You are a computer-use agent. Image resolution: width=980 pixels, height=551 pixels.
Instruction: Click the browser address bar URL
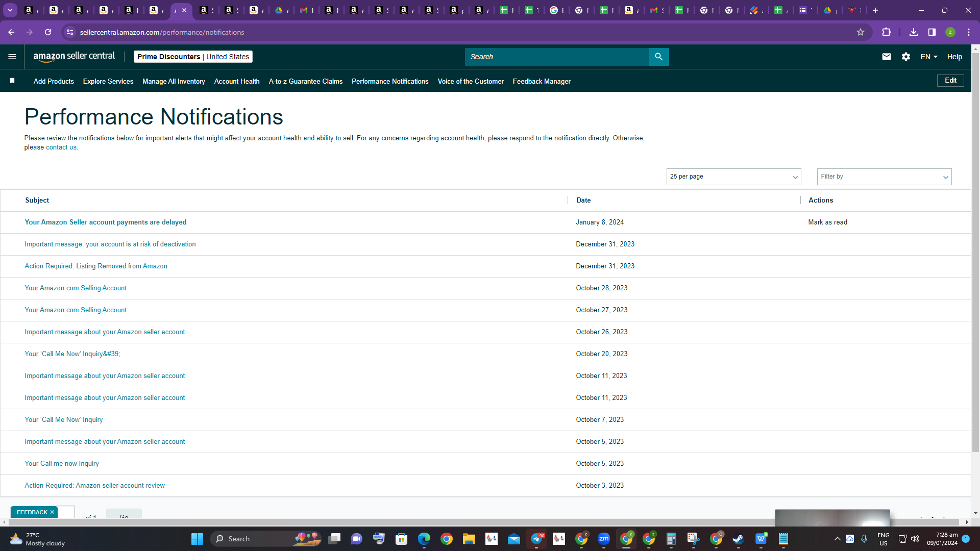tap(162, 32)
